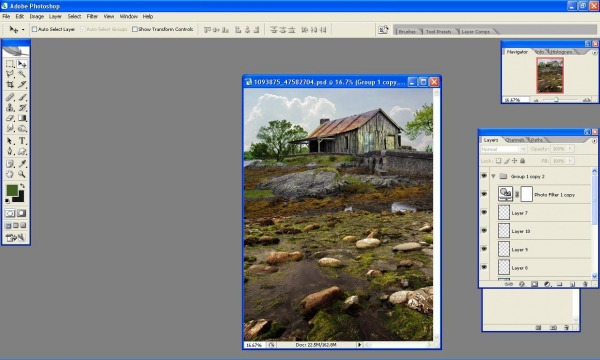Add a layer mask from Layers panel
This screenshot has width=600, height=360.
click(x=535, y=284)
